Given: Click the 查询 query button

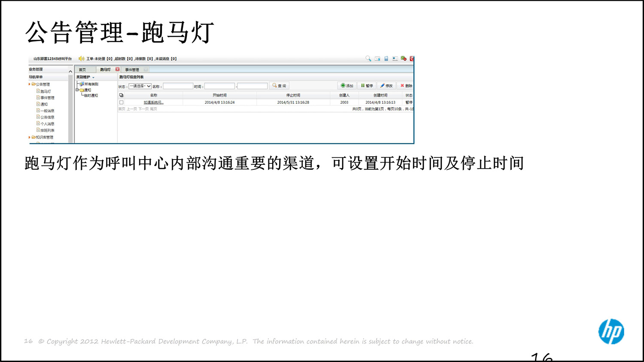Looking at the screenshot, I should click(x=280, y=85).
